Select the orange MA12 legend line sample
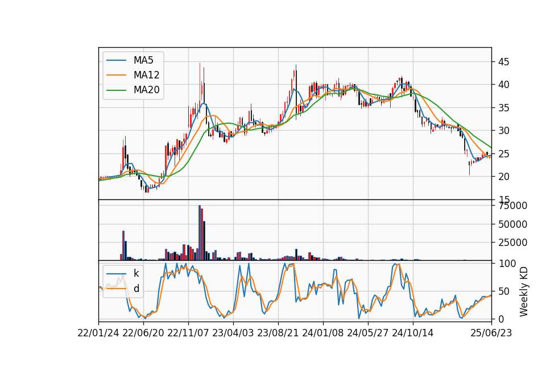This screenshot has width=546, height=392. (116, 75)
